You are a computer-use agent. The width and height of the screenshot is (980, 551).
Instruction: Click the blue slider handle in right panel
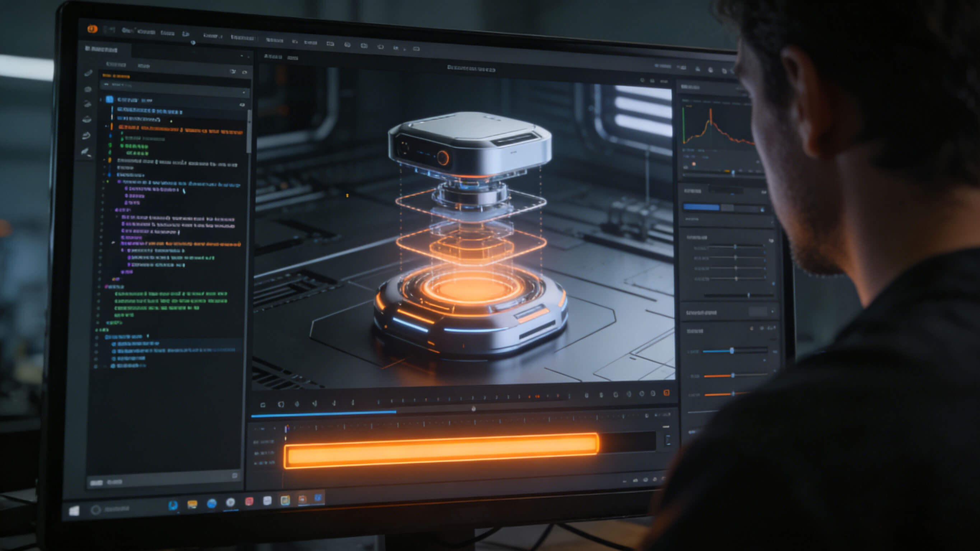tap(732, 351)
